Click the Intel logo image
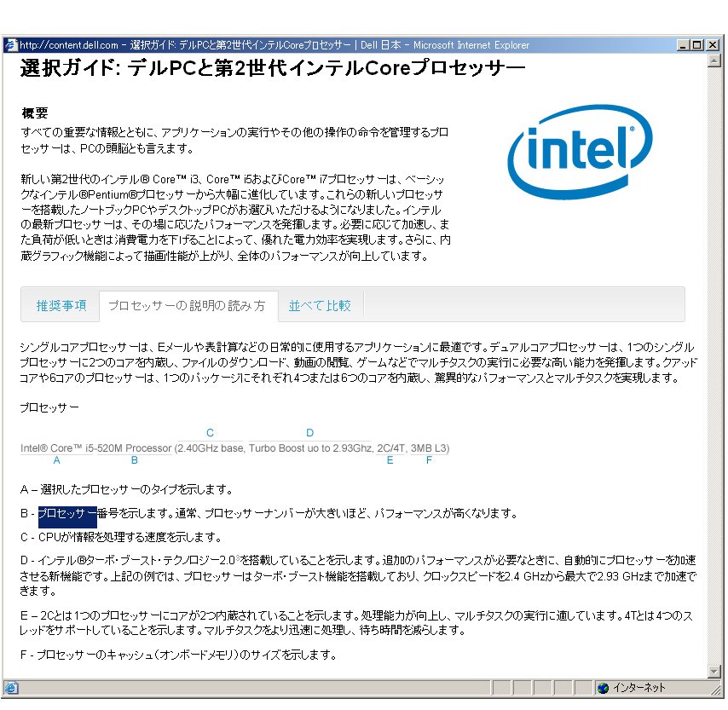This screenshot has height=710, width=728. point(579,153)
